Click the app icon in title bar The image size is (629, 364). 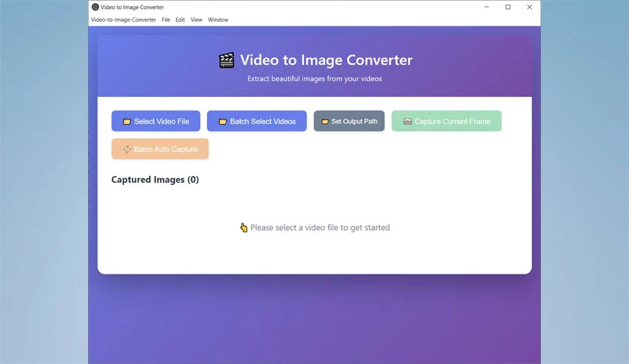95,7
